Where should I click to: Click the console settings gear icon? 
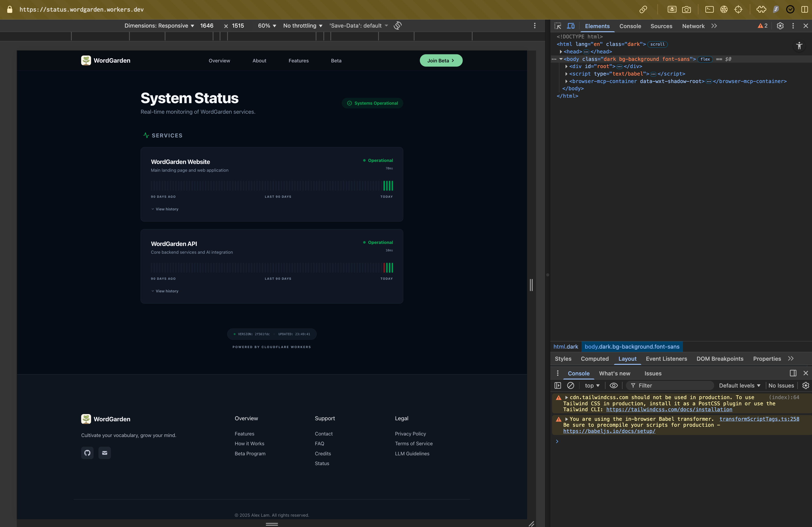[x=806, y=385]
